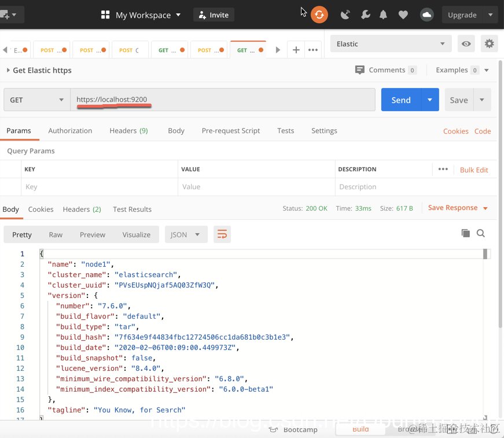Copy response body to clipboard icon
This screenshot has width=504, height=438.
point(465,233)
